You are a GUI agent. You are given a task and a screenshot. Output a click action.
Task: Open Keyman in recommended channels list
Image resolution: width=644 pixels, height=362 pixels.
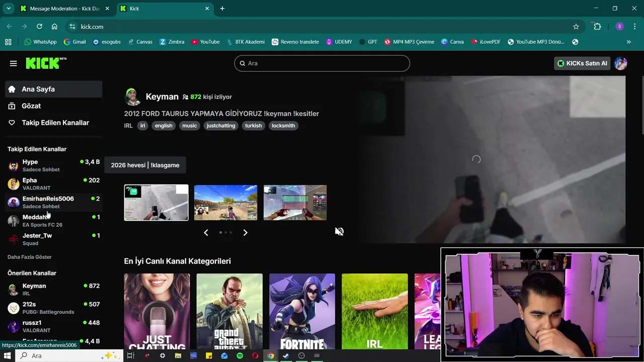click(x=54, y=290)
